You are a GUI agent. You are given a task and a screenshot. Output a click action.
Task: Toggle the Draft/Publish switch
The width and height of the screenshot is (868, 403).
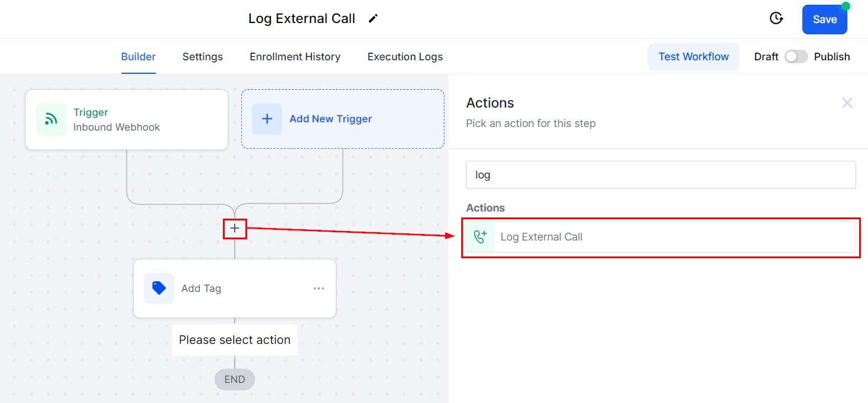click(x=796, y=57)
